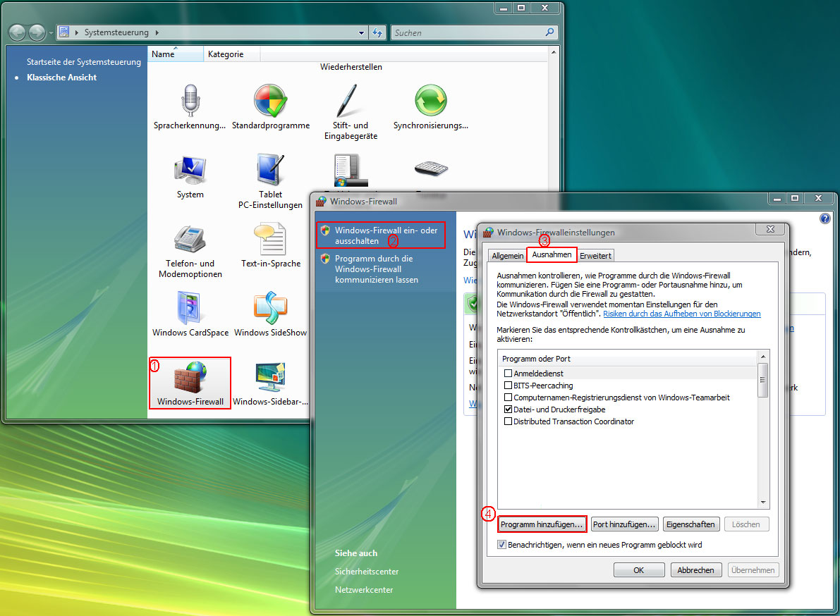Viewport: 840px width, 616px height.
Task: Click the partially hidden keyboard icon
Action: (431, 168)
